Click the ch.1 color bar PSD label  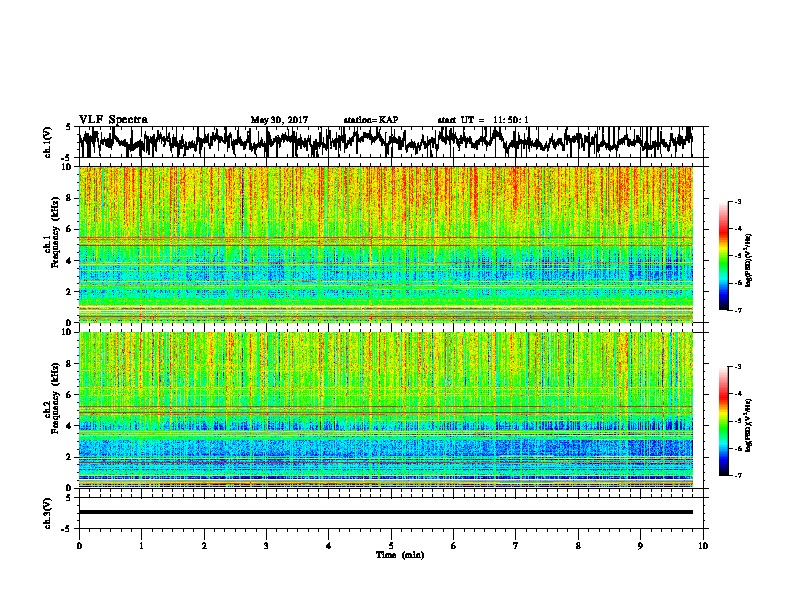tap(750, 260)
